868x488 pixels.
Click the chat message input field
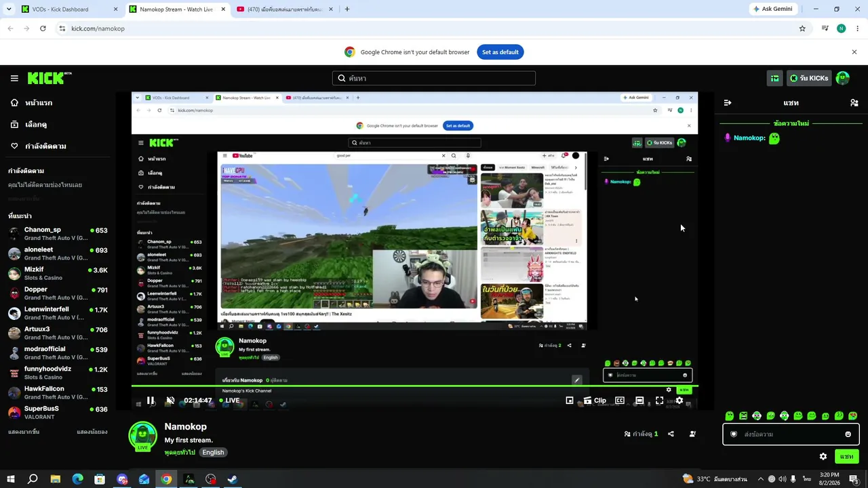click(791, 434)
